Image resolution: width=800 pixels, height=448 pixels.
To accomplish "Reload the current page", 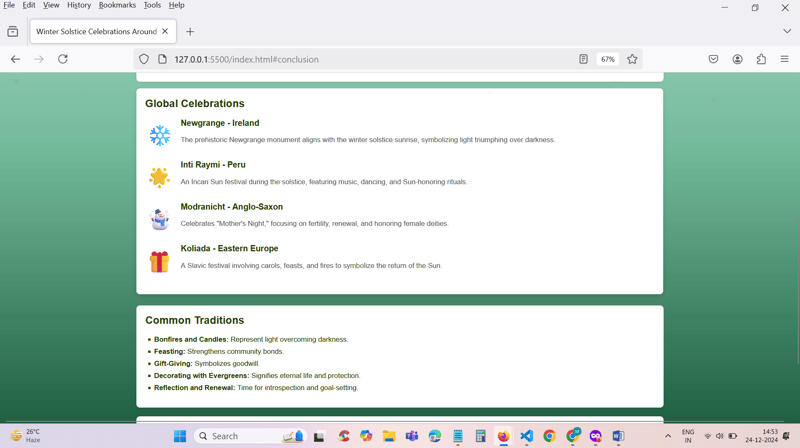I will coord(63,59).
